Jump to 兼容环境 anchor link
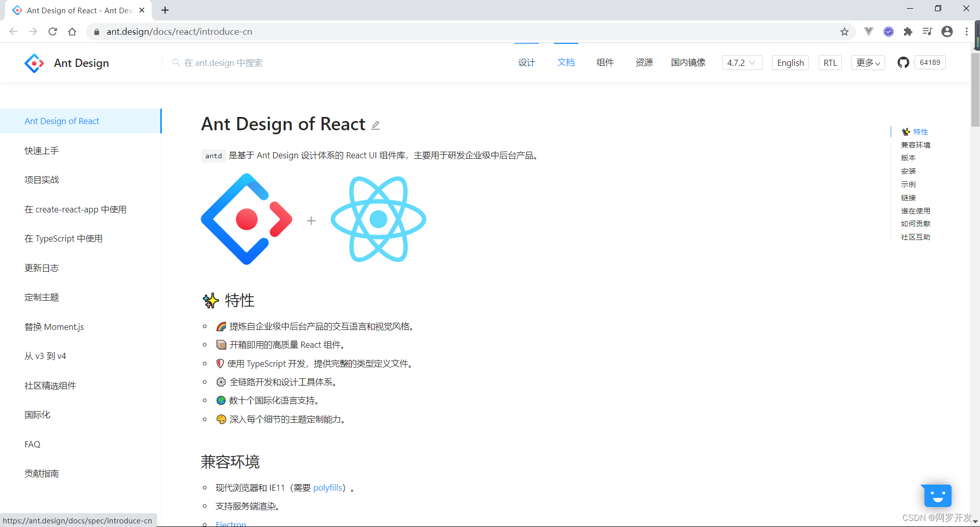980x527 pixels. 916,145
